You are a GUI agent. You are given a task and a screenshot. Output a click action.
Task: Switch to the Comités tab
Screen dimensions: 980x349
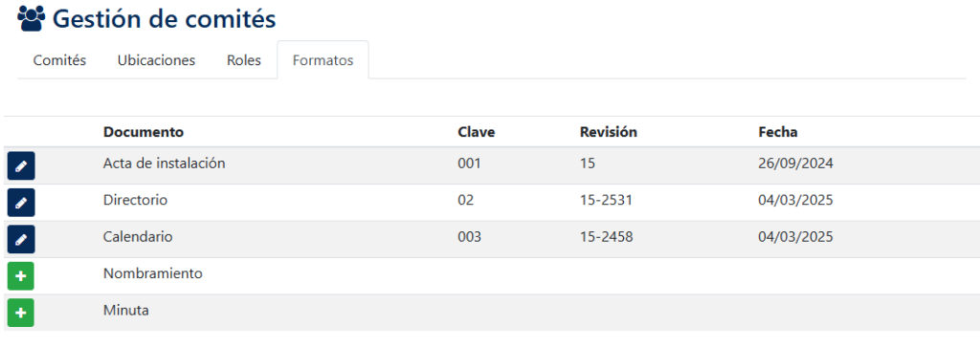tap(59, 60)
